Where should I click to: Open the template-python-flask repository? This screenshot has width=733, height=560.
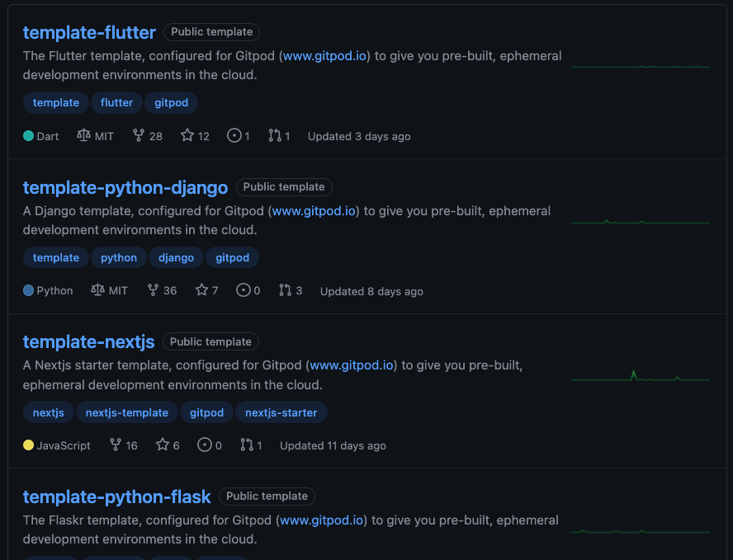click(117, 496)
